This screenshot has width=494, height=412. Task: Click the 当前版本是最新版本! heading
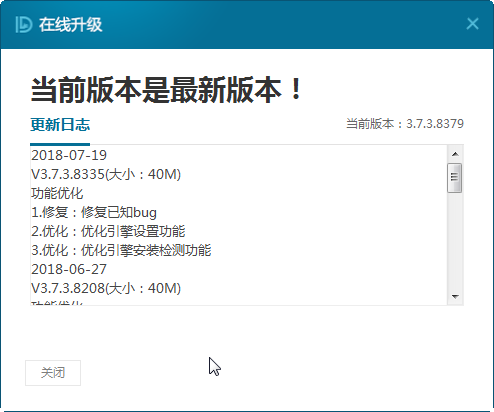pos(166,89)
